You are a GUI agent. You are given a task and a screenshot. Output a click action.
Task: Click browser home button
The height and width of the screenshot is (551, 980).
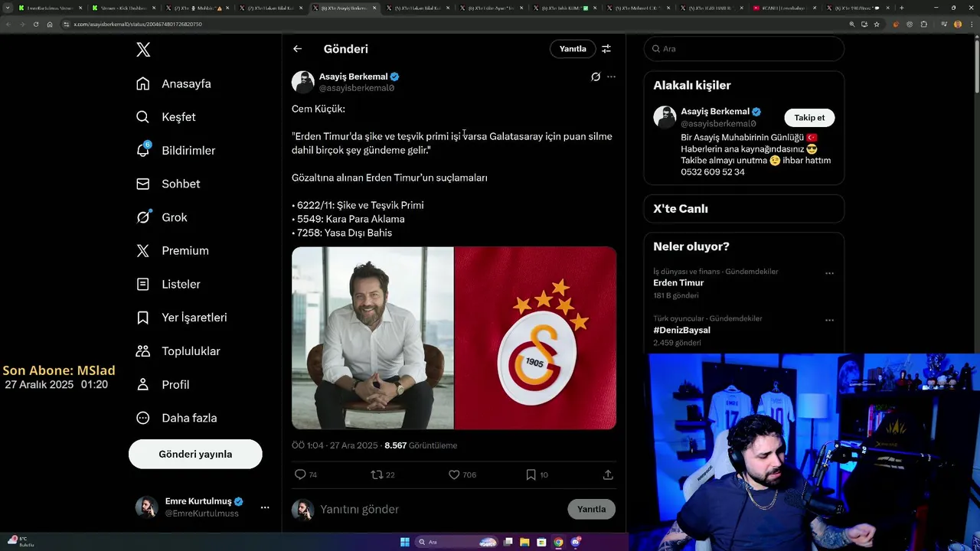[49, 24]
